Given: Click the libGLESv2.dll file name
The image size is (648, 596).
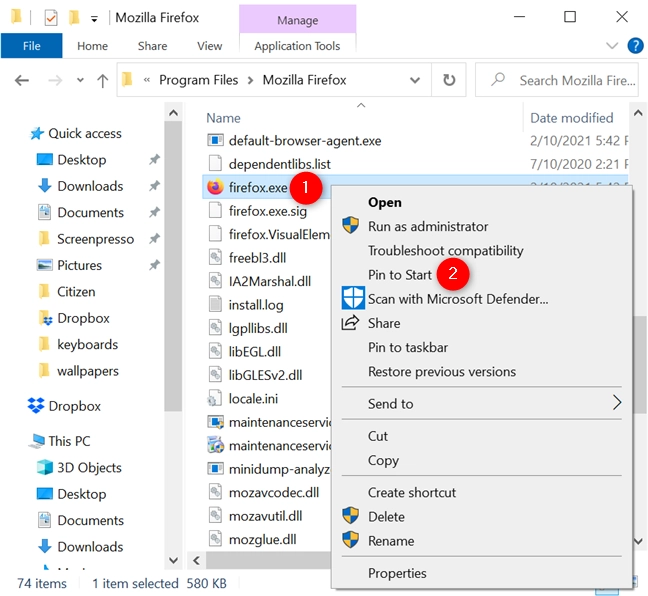Looking at the screenshot, I should coord(265,375).
